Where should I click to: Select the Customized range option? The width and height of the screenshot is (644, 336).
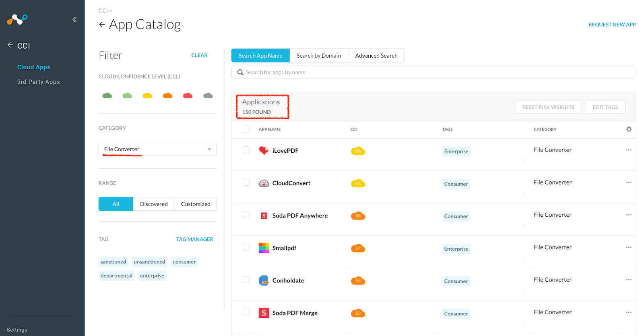click(x=196, y=204)
